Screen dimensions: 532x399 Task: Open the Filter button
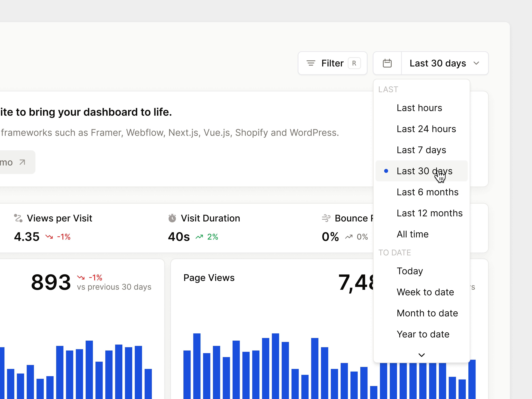(x=333, y=63)
